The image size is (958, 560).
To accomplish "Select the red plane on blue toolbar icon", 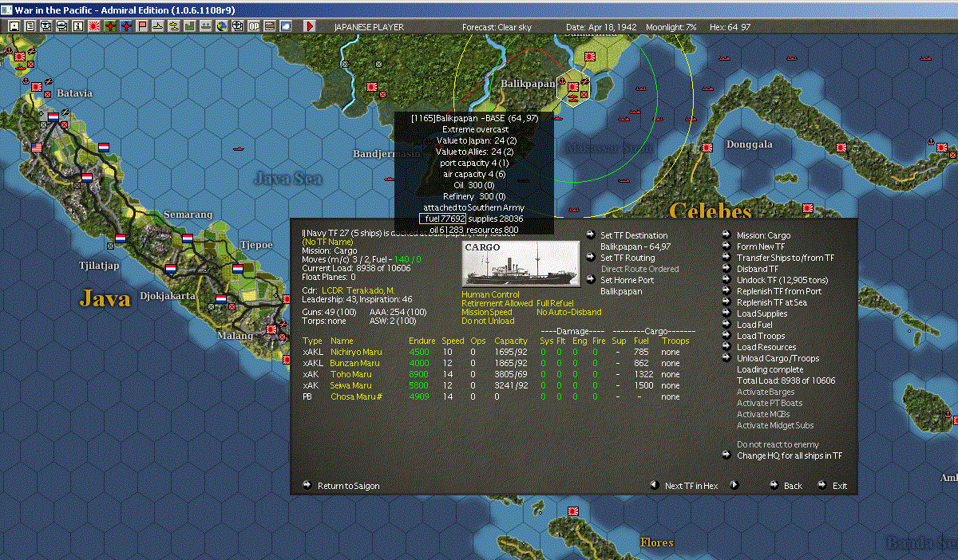I will [125, 26].
